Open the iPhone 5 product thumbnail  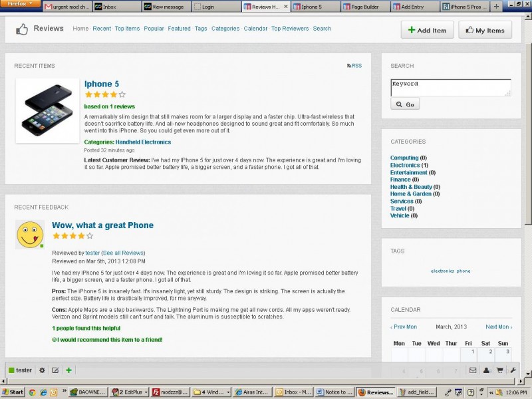tap(47, 110)
